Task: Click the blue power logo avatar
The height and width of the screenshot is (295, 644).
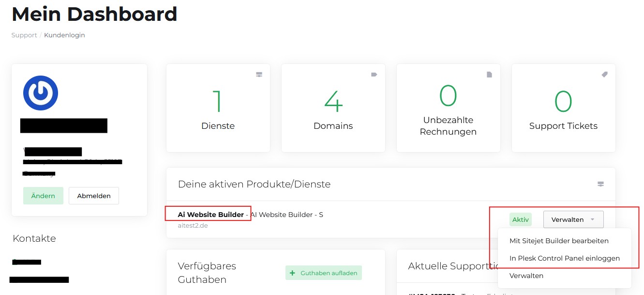Action: [x=41, y=93]
